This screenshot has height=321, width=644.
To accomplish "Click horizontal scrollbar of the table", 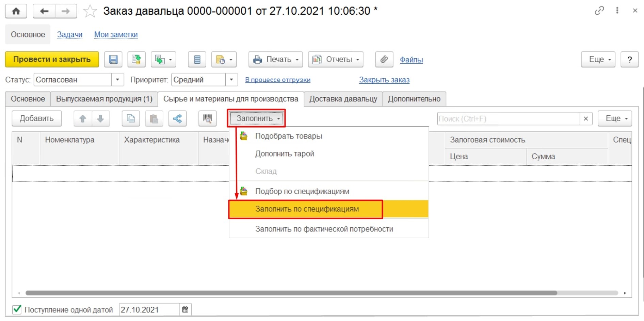I will [x=291, y=293].
